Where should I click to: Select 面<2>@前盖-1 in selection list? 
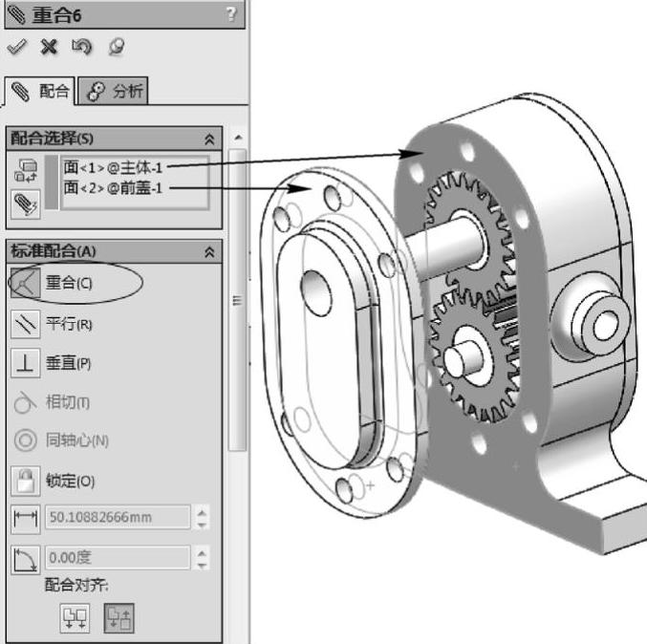click(x=113, y=188)
